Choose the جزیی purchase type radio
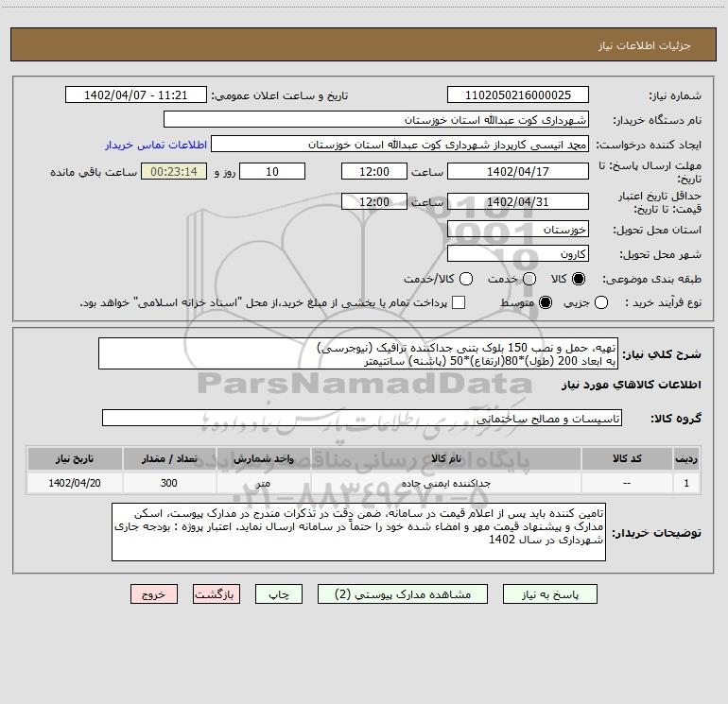This screenshot has height=704, width=728. pos(601,302)
